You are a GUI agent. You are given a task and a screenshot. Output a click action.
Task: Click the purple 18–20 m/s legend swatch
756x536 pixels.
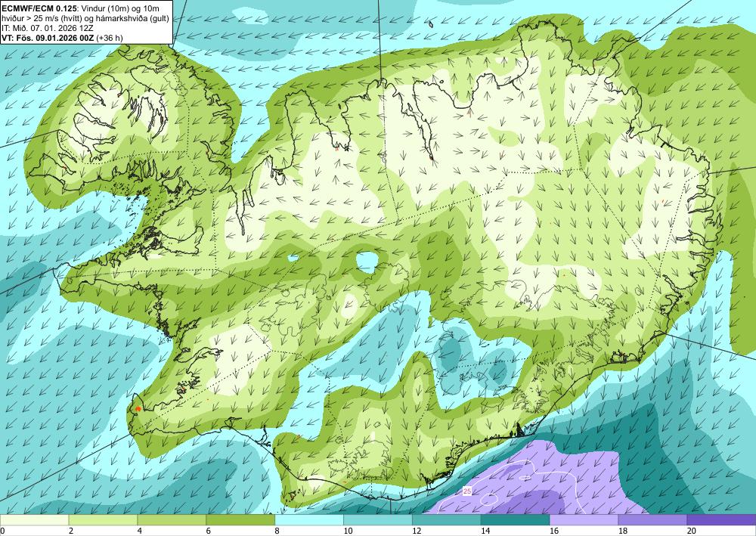coord(652,519)
